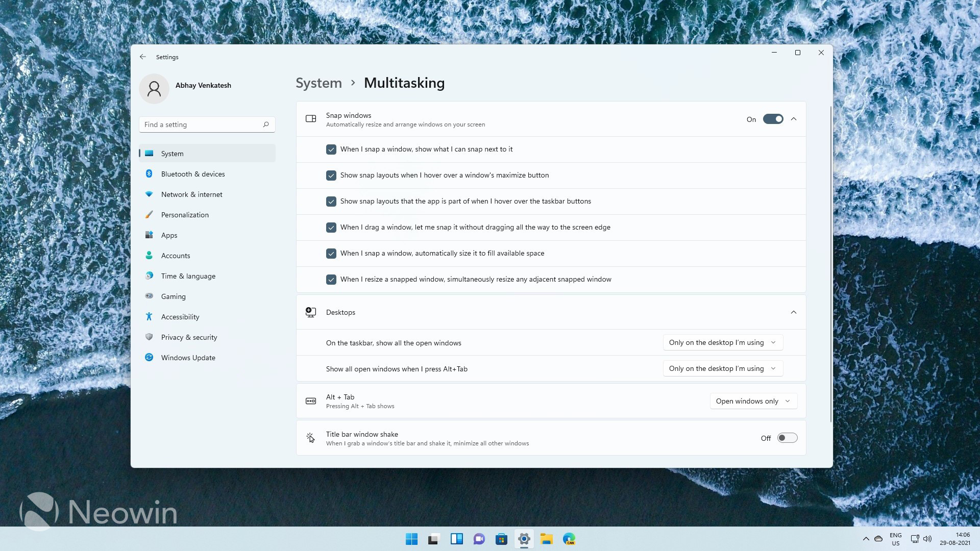Select Apps in the settings sidebar

pos(149,235)
